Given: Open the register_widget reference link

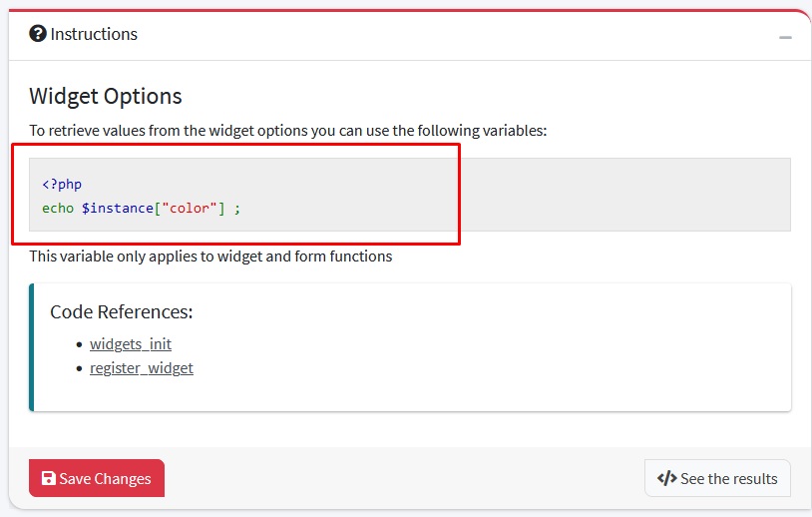Looking at the screenshot, I should coord(142,368).
